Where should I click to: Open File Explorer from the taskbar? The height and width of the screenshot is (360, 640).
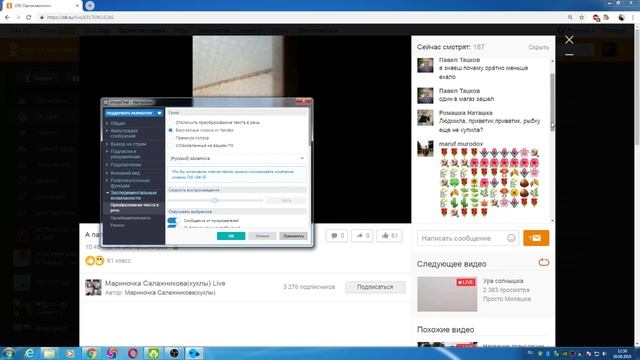click(49, 353)
